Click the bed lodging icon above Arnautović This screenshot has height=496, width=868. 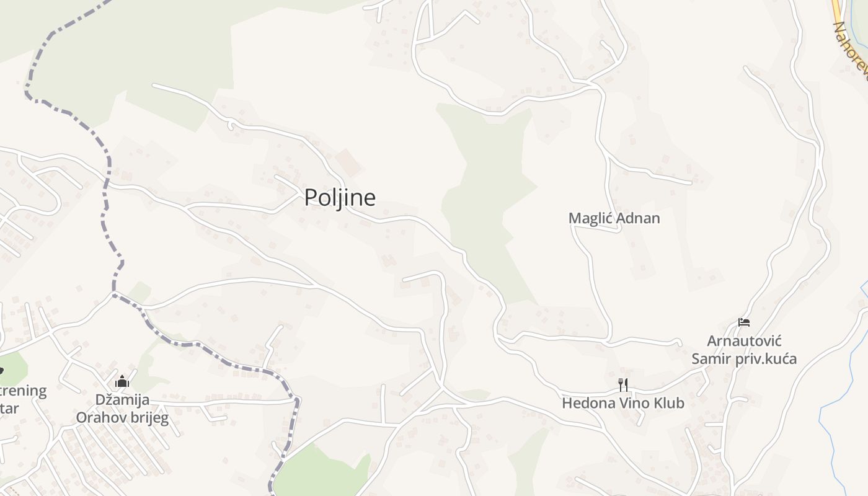tap(744, 322)
